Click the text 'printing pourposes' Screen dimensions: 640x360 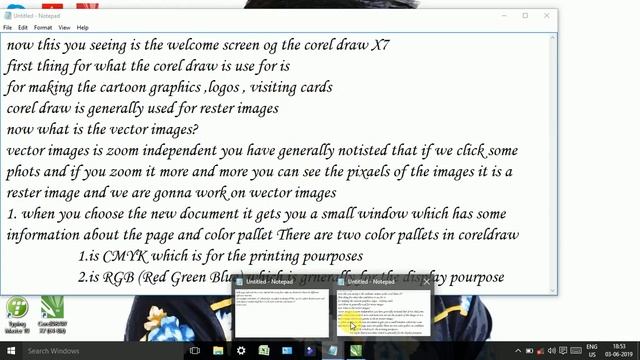[x=306, y=256]
